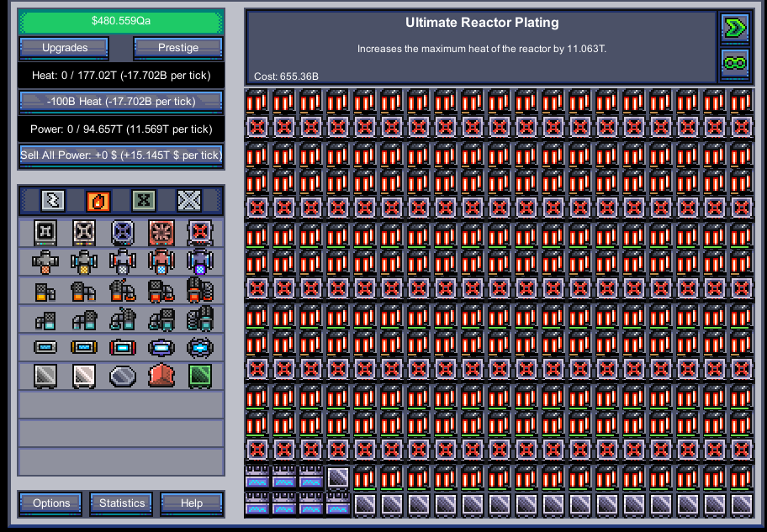Open the Options menu

(50, 503)
